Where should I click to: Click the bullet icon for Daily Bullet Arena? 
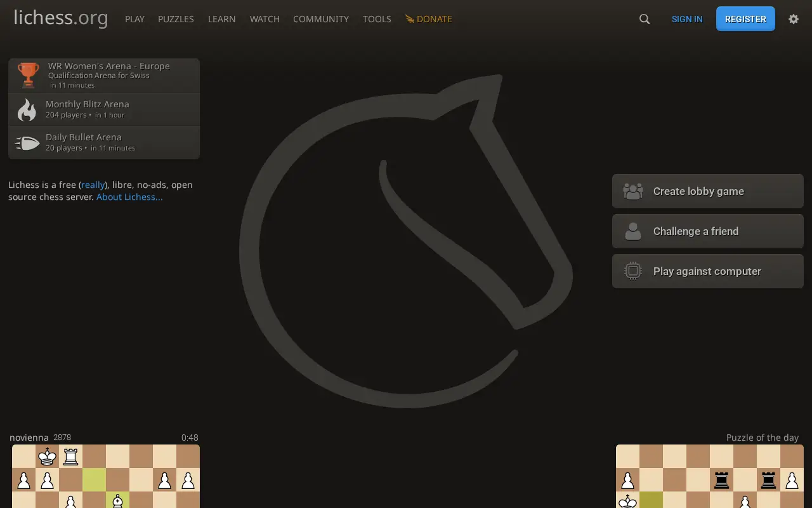[x=27, y=143]
